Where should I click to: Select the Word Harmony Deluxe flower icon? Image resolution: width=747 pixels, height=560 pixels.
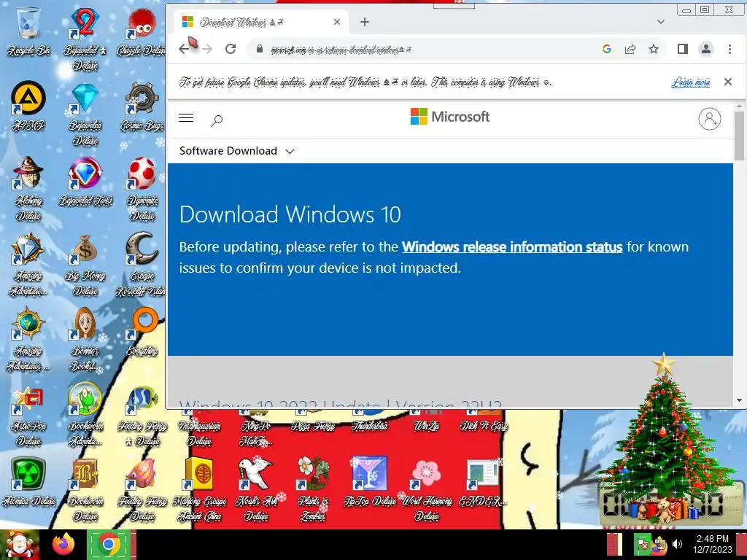click(426, 489)
